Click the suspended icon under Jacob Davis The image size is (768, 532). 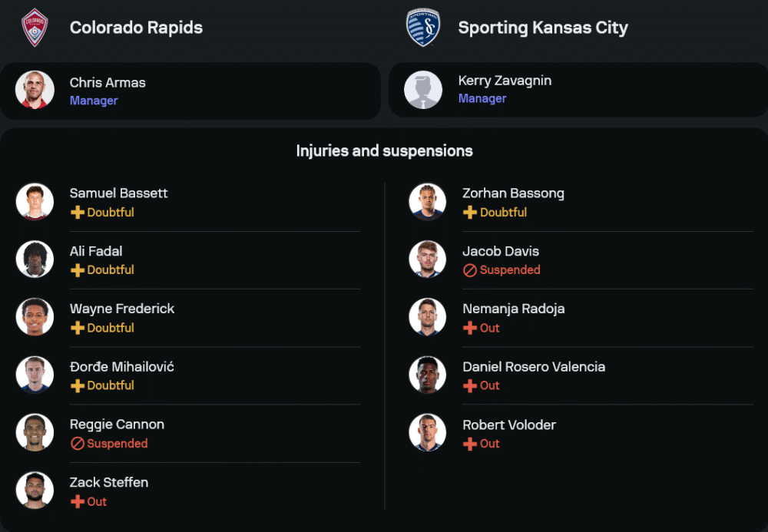[x=470, y=270]
